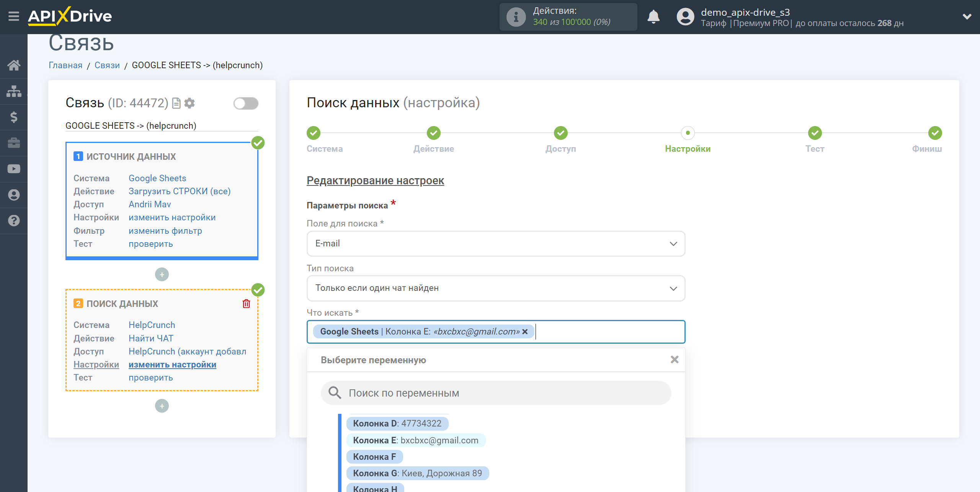The height and width of the screenshot is (492, 980).
Task: Click the user avatar icon
Action: point(685,17)
